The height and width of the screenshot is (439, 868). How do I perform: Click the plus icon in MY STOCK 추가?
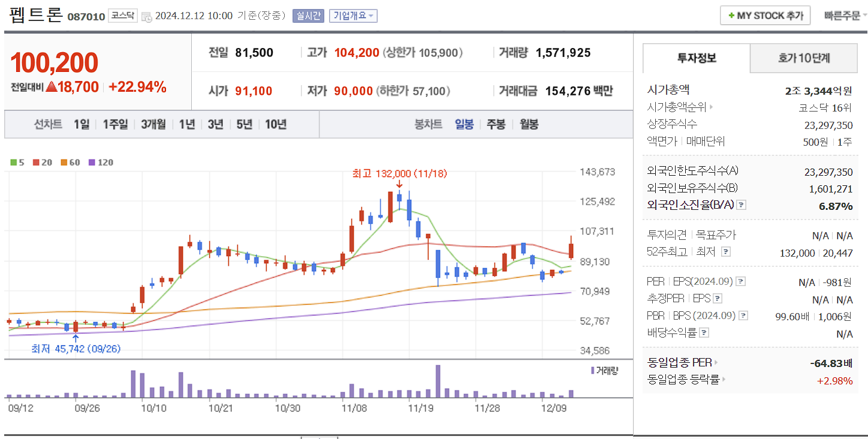pos(730,15)
